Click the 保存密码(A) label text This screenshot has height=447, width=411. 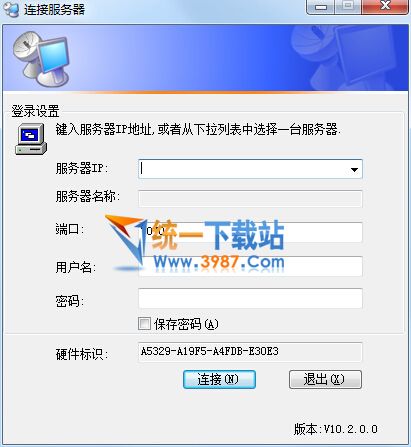click(x=186, y=324)
